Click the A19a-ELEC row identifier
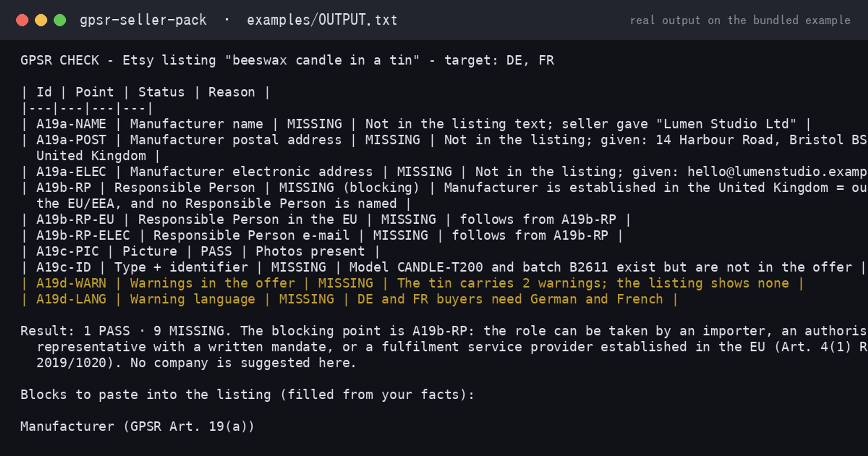 tap(71, 172)
